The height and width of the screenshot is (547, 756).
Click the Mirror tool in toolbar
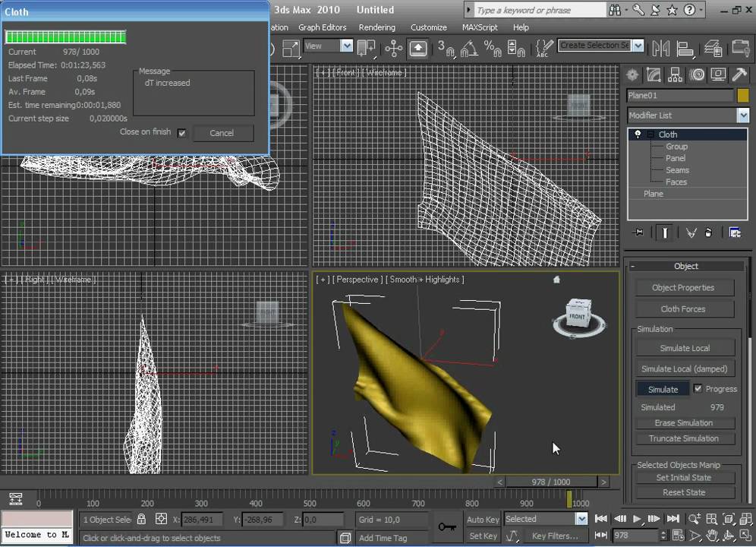coord(660,48)
